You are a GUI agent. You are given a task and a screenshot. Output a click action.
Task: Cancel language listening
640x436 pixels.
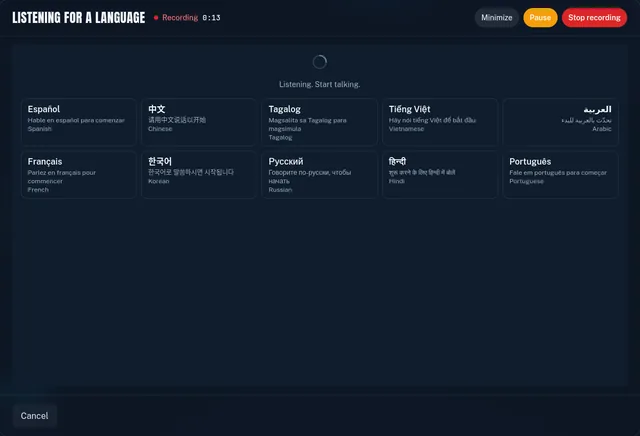[35, 416]
